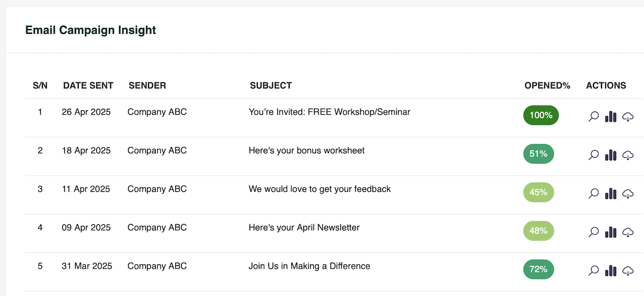Download the 31 Mar 2025 campaign report

[628, 271]
